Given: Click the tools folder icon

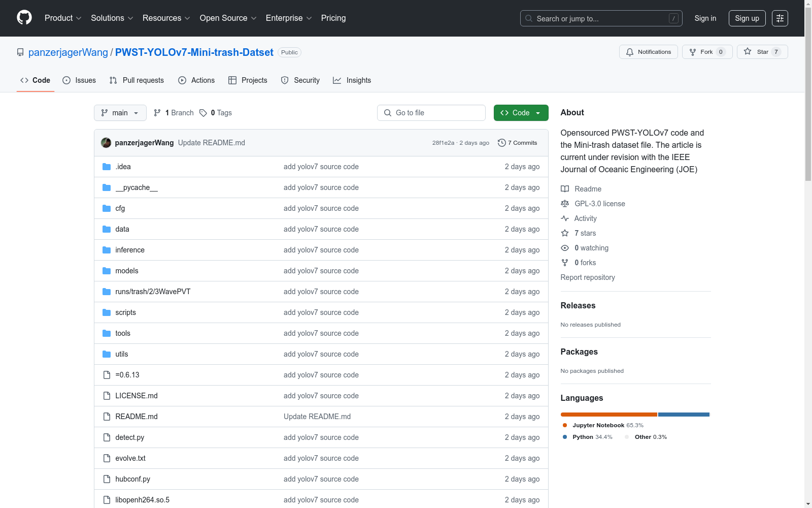Looking at the screenshot, I should pyautogui.click(x=107, y=333).
